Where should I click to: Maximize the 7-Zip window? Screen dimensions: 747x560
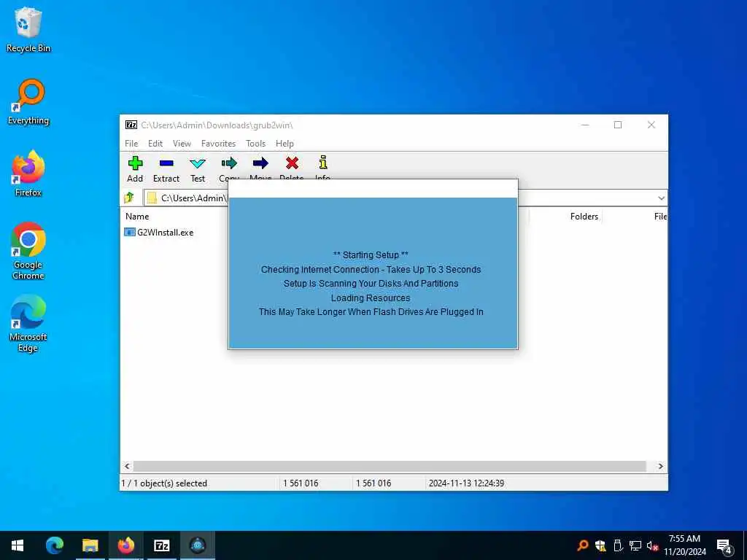point(618,125)
